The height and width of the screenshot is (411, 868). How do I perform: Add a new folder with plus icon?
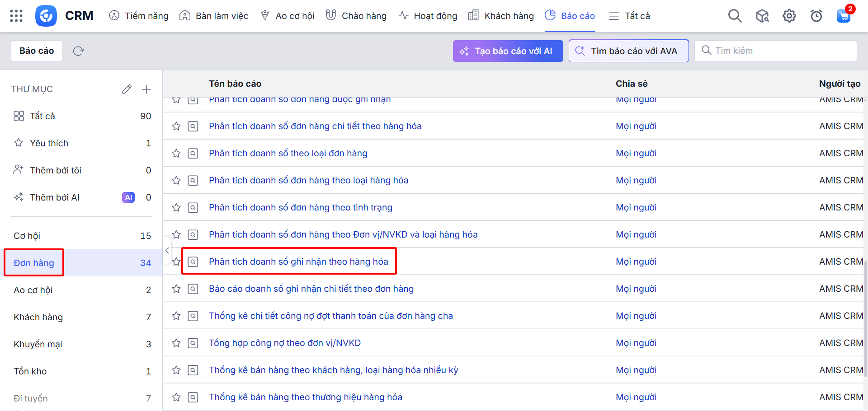[x=146, y=89]
